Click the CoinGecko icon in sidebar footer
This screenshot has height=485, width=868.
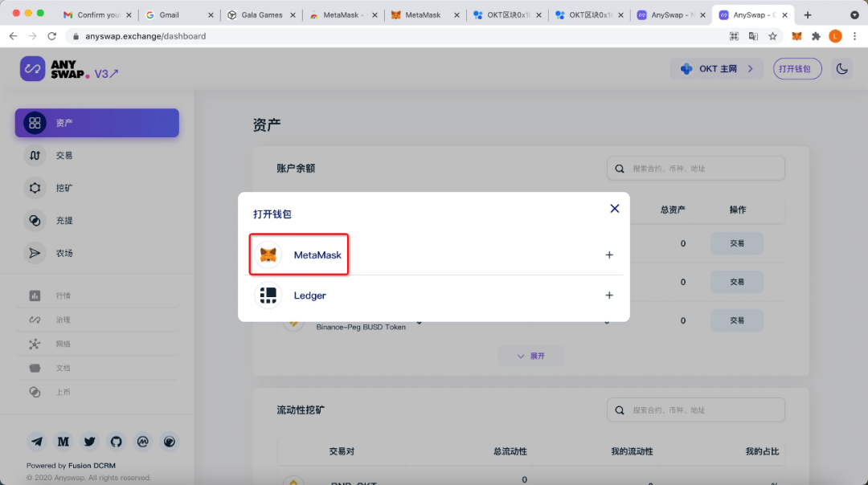pos(170,442)
